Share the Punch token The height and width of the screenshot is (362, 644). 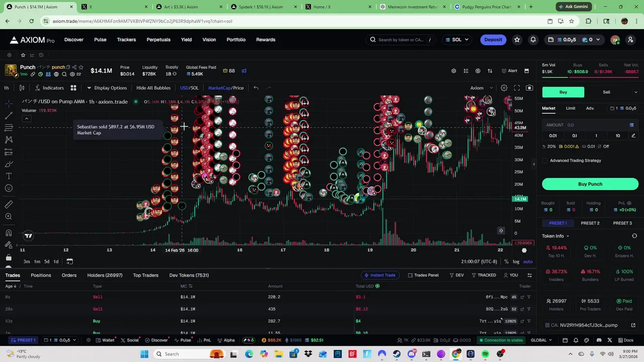(x=74, y=67)
